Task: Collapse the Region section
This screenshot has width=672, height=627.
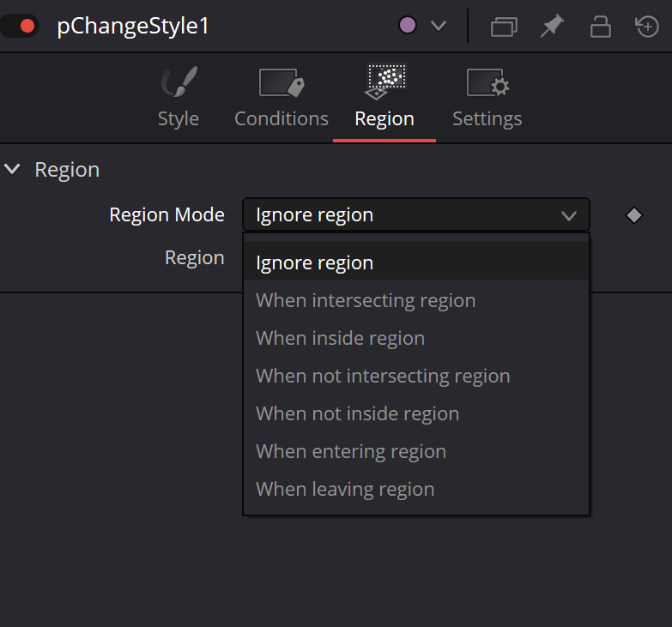Action: (12, 169)
